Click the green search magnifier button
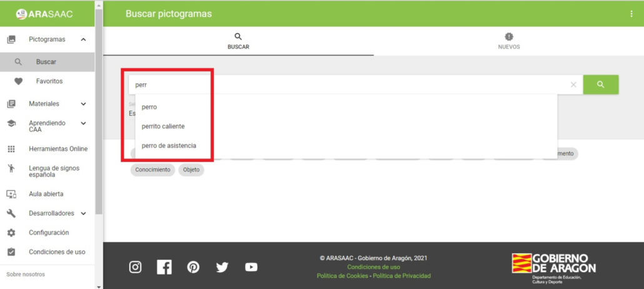This screenshot has height=289, width=644. [601, 84]
